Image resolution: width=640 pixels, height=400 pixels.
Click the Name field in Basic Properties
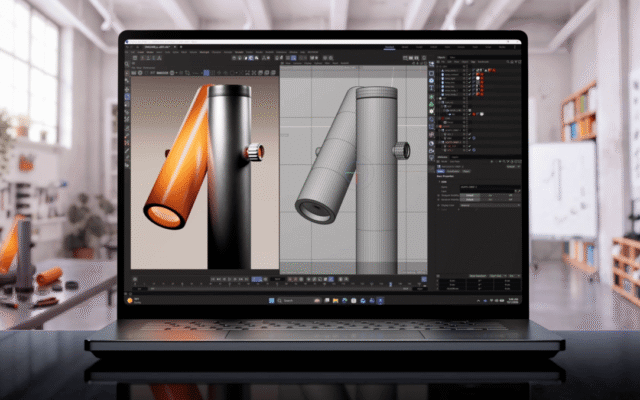(490, 187)
